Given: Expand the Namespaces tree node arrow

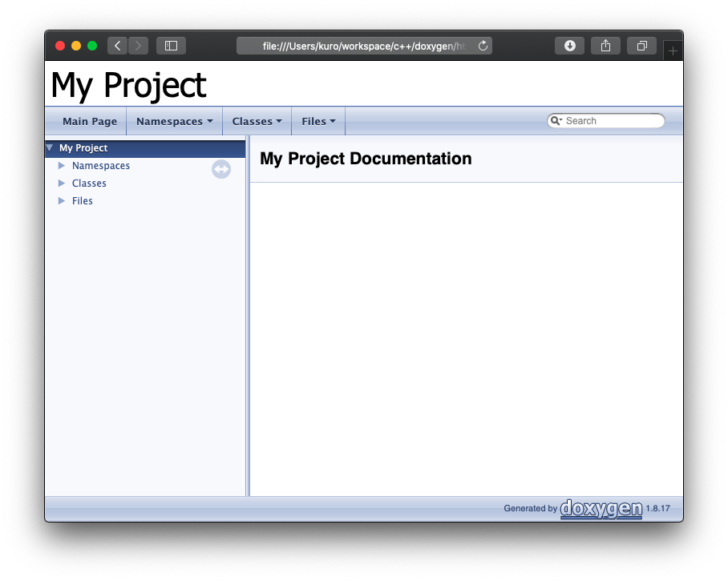Looking at the screenshot, I should pyautogui.click(x=61, y=165).
